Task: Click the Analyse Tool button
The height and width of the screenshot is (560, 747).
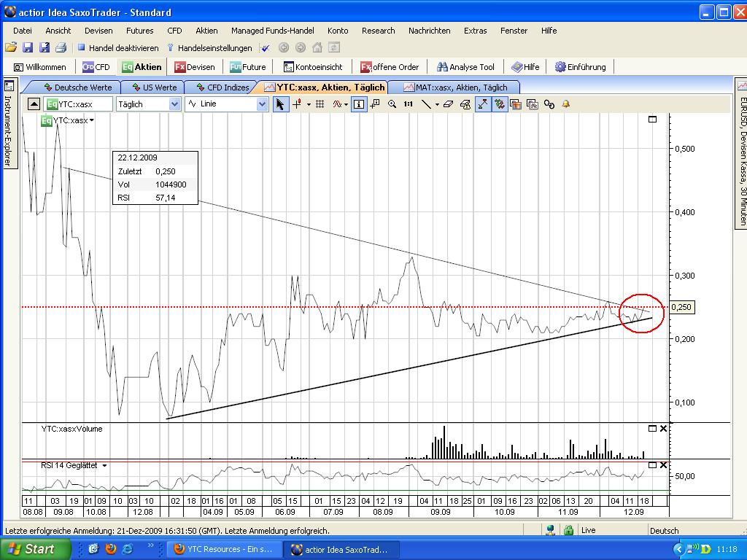Action: tap(465, 67)
